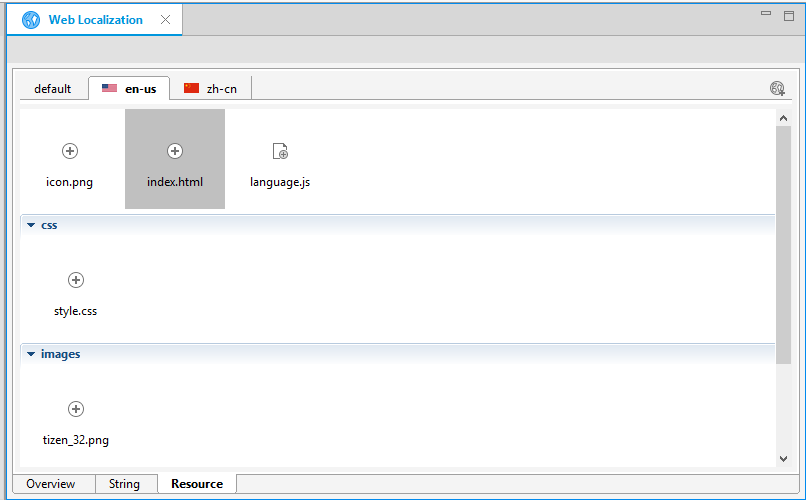Screen dimensions: 806x500
Task: Click the add locale globe icon
Action: point(777,88)
